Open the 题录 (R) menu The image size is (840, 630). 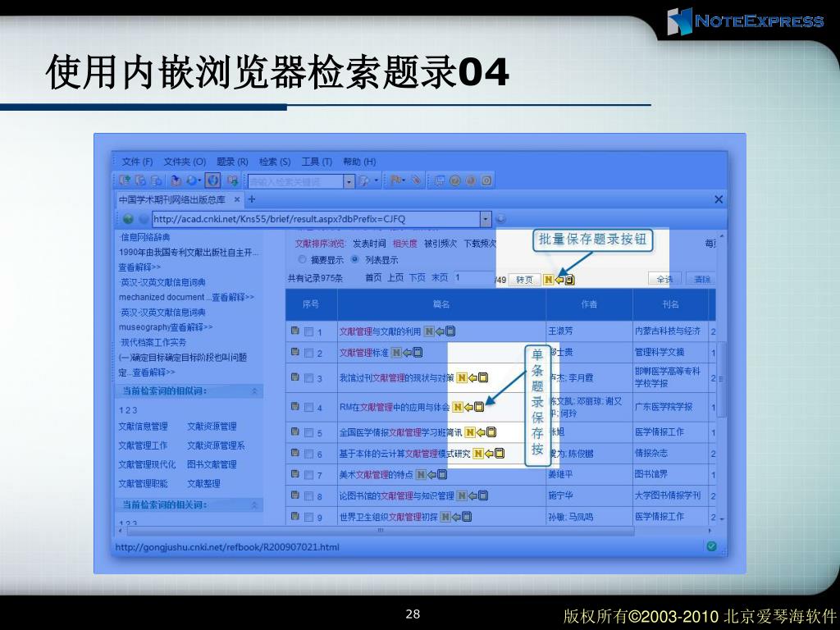tap(232, 162)
